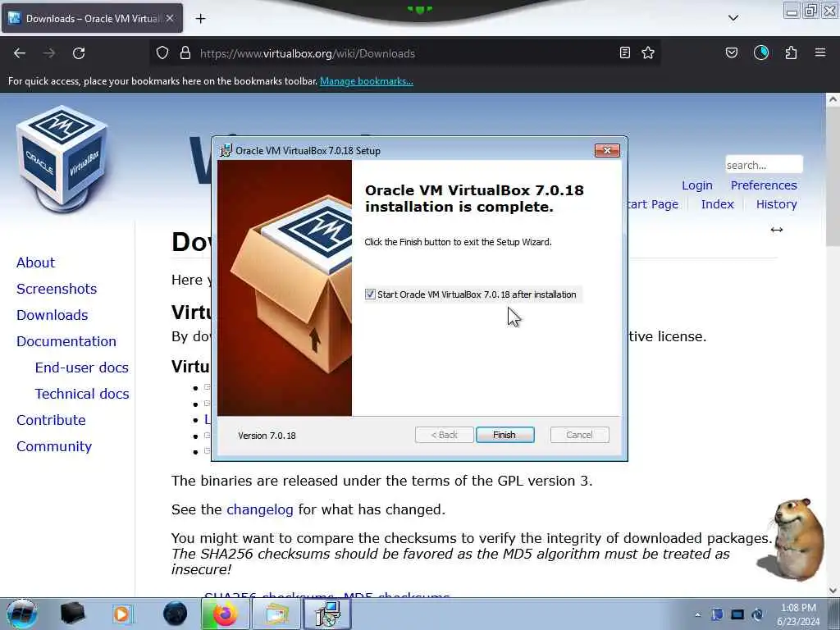The image size is (840, 630).
Task: Open the Index link
Action: point(717,204)
